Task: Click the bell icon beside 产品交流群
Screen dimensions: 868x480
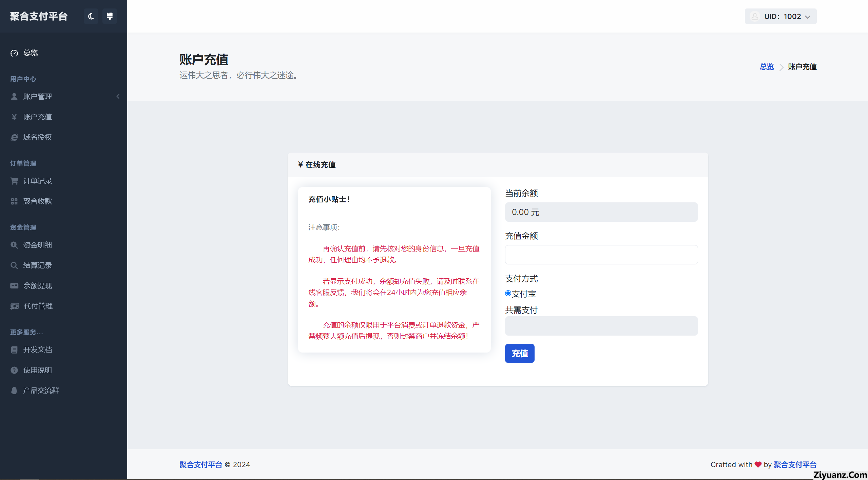Action: [14, 391]
